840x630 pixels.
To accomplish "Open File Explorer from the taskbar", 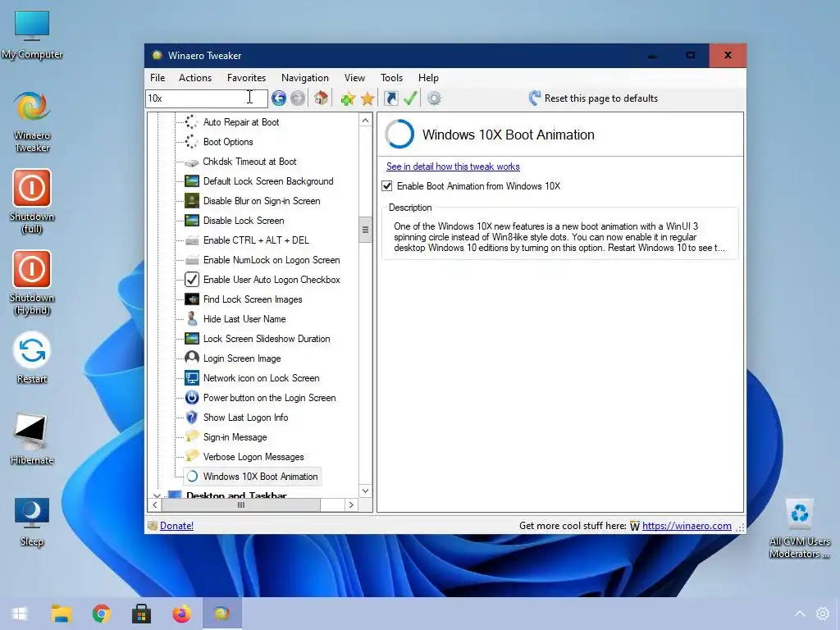I will (x=61, y=614).
